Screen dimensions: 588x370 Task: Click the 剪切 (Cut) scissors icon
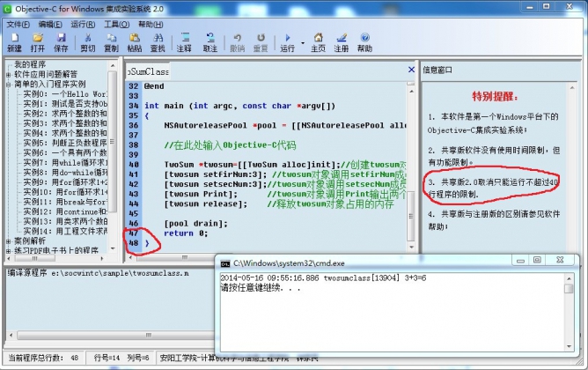click(x=88, y=41)
